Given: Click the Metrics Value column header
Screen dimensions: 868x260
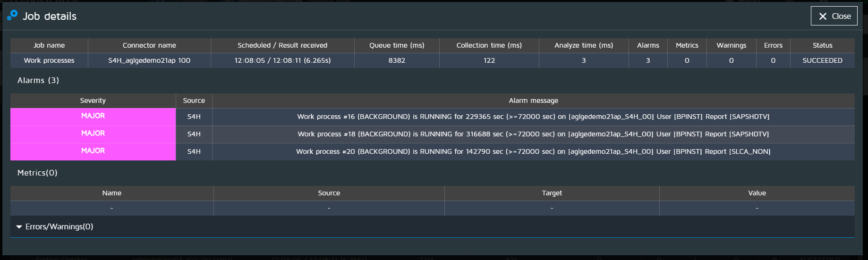Looking at the screenshot, I should (757, 193).
